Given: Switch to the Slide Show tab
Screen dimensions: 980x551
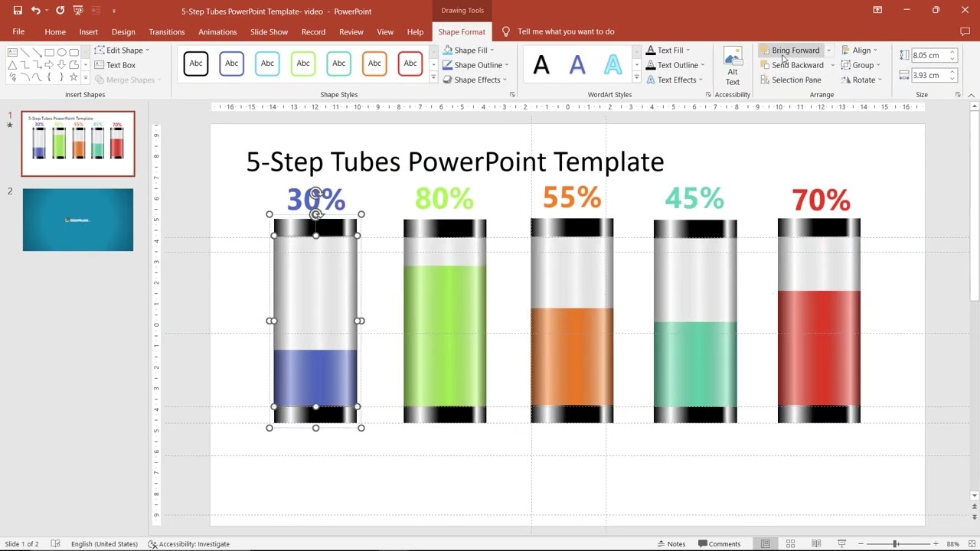Looking at the screenshot, I should 269,32.
